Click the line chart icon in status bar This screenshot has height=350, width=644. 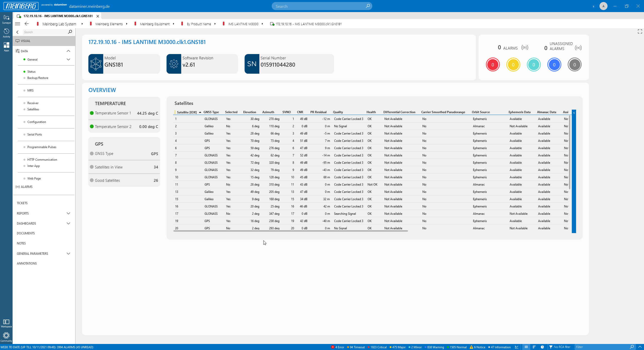[516, 347]
